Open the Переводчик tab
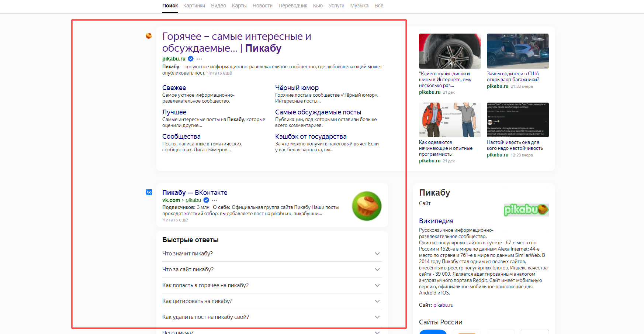Screen dimensions: 644x334 [293, 6]
